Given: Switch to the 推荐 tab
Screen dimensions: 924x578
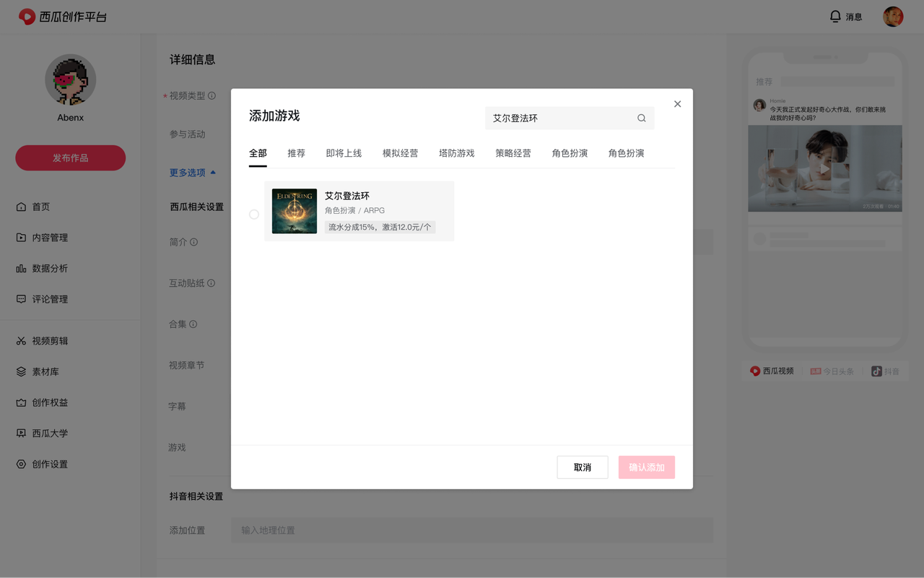Looking at the screenshot, I should click(296, 153).
